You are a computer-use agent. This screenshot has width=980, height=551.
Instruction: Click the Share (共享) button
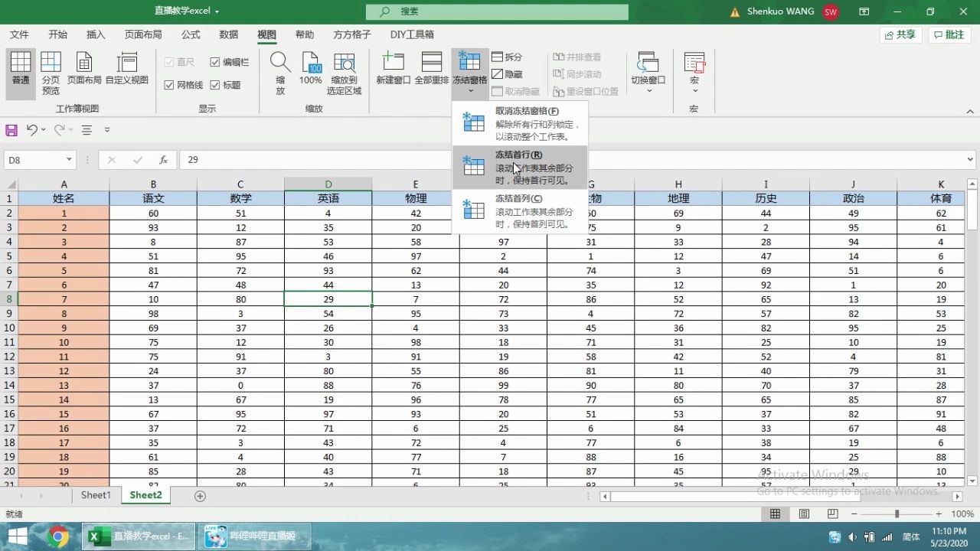(x=900, y=34)
